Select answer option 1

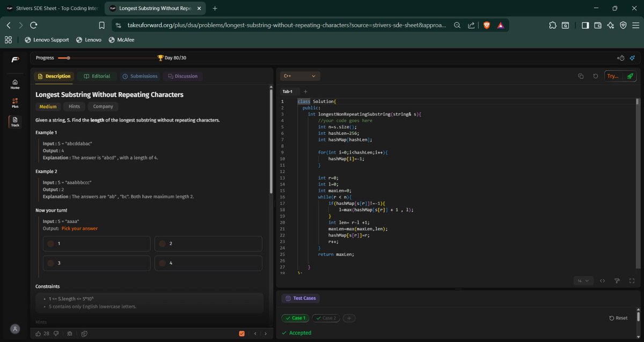(97, 244)
